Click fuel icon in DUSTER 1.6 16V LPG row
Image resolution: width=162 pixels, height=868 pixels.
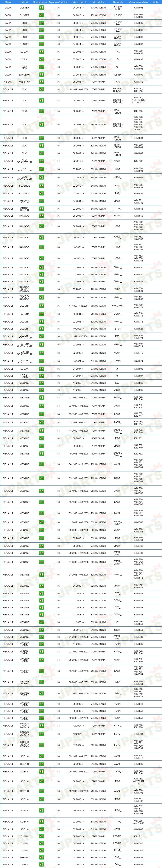coord(41,7)
